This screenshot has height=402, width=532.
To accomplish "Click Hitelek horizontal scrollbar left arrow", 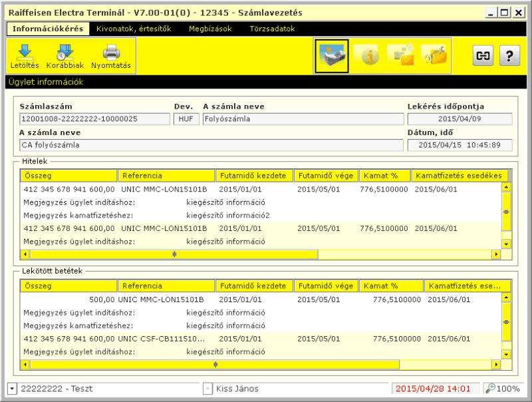I will tap(25, 254).
